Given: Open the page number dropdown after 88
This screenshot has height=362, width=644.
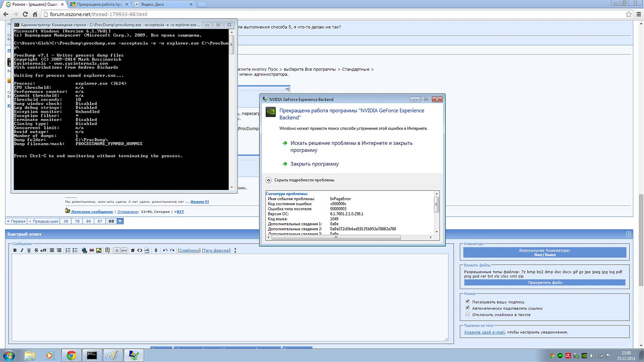Looking at the screenshot, I should tap(120, 221).
